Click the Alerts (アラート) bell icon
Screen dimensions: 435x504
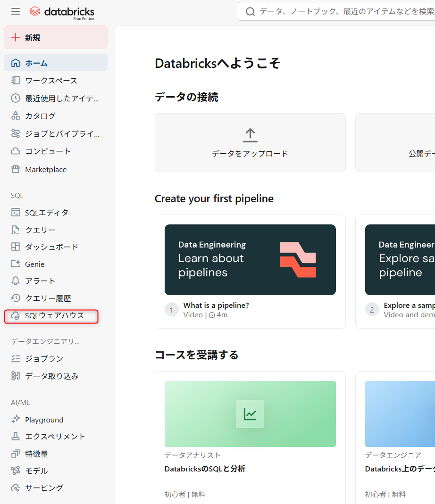pyautogui.click(x=16, y=281)
